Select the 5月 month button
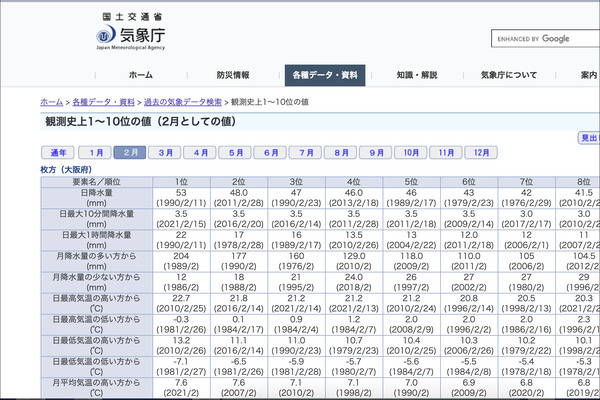The width and height of the screenshot is (600, 400). [x=236, y=153]
